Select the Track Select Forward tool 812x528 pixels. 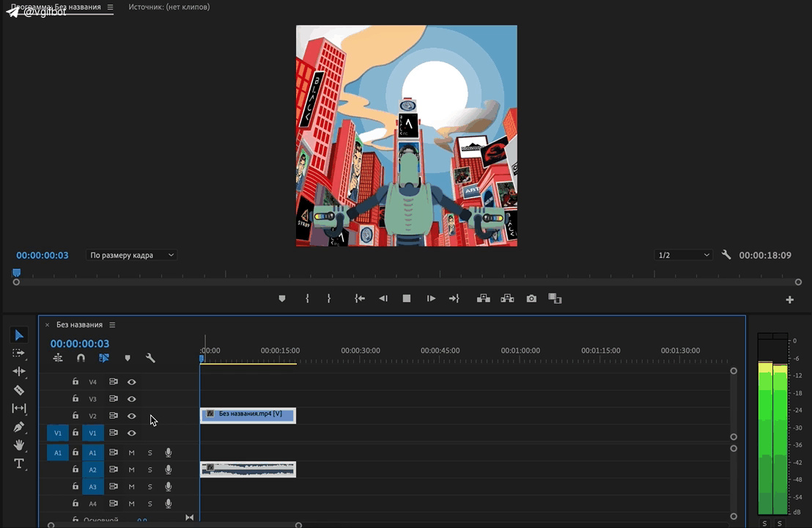(x=18, y=353)
